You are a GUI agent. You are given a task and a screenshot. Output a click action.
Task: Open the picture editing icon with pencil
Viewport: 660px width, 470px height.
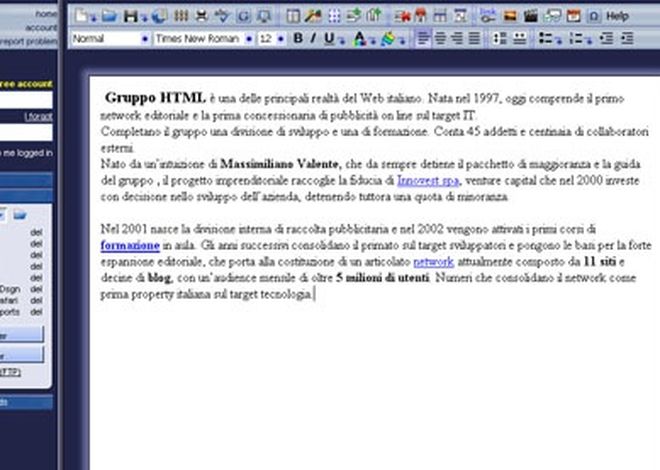(314, 16)
